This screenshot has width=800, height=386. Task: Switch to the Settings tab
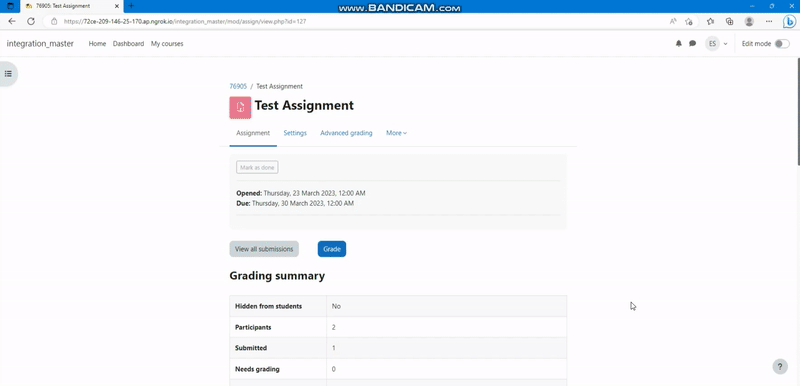pos(295,133)
